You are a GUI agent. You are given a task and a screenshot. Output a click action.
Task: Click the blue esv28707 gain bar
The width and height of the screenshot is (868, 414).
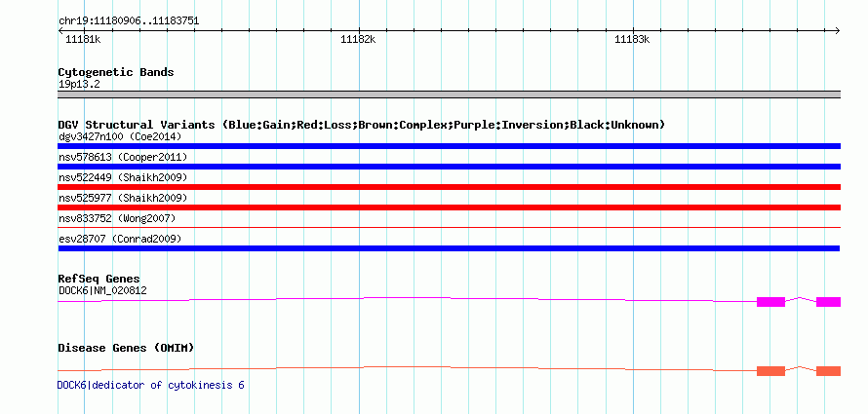point(450,248)
